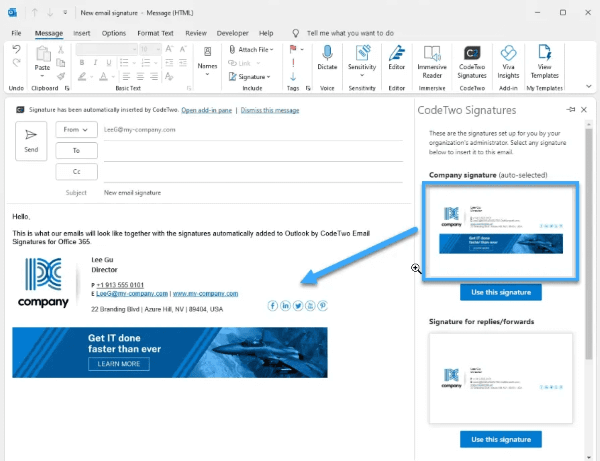
Task: Click the To recipients field
Action: point(250,150)
